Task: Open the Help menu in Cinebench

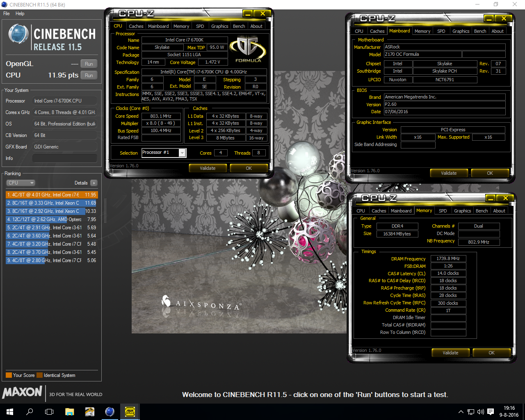Action: pos(20,14)
